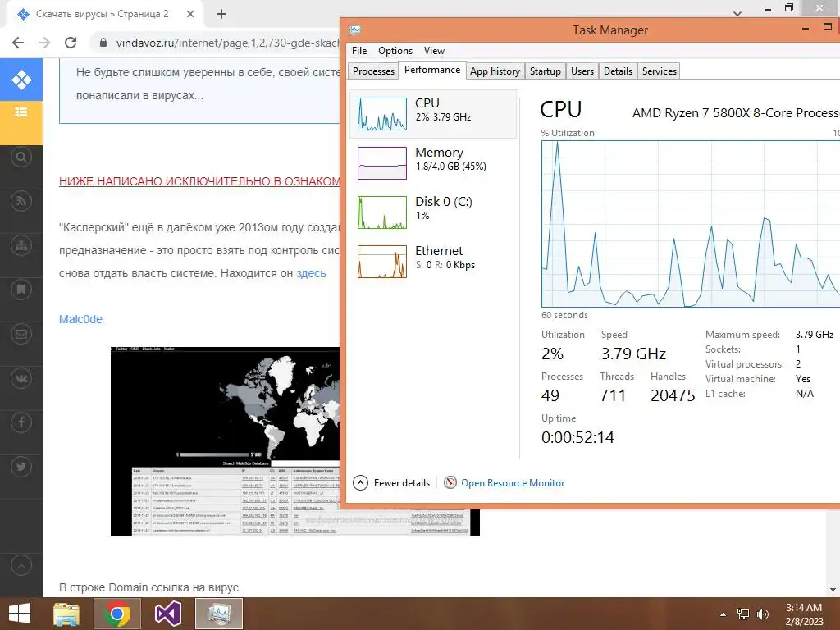Select the CPU performance graph thumbnail
Viewport: 840px width, 630px height.
[x=382, y=113]
